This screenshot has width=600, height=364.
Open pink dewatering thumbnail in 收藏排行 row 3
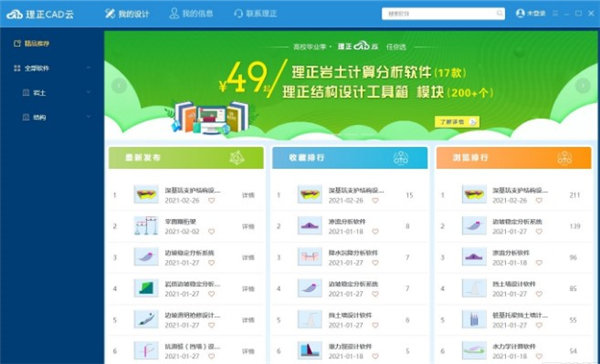[310, 257]
